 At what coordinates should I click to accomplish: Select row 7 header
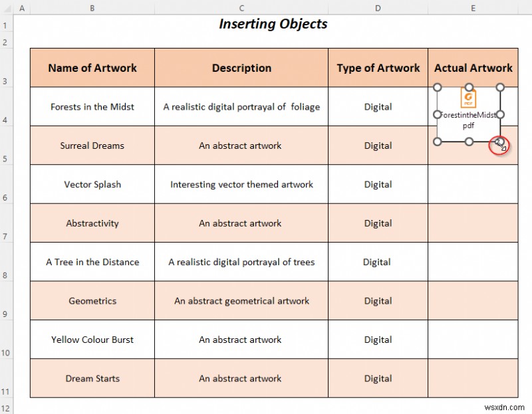(x=6, y=223)
